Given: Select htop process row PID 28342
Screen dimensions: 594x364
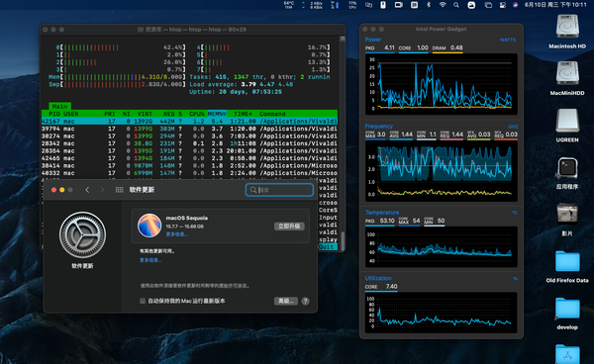Looking at the screenshot, I should click(x=189, y=143).
